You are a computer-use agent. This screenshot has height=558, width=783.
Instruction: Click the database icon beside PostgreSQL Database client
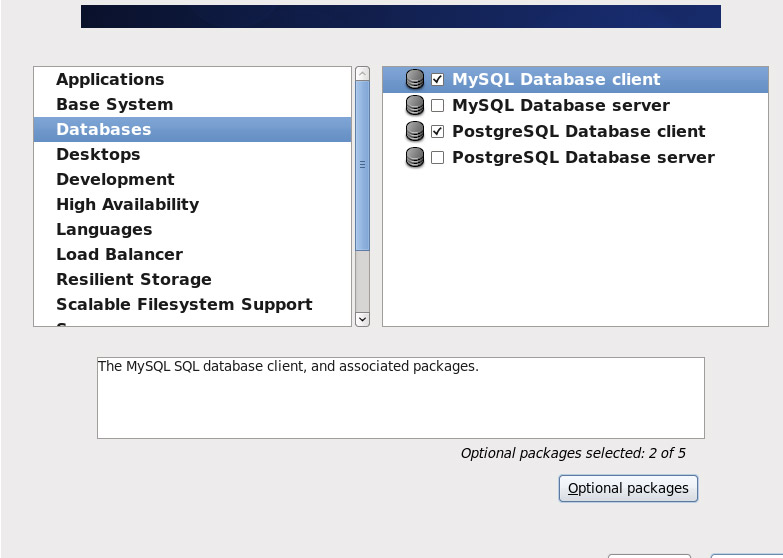(x=414, y=131)
